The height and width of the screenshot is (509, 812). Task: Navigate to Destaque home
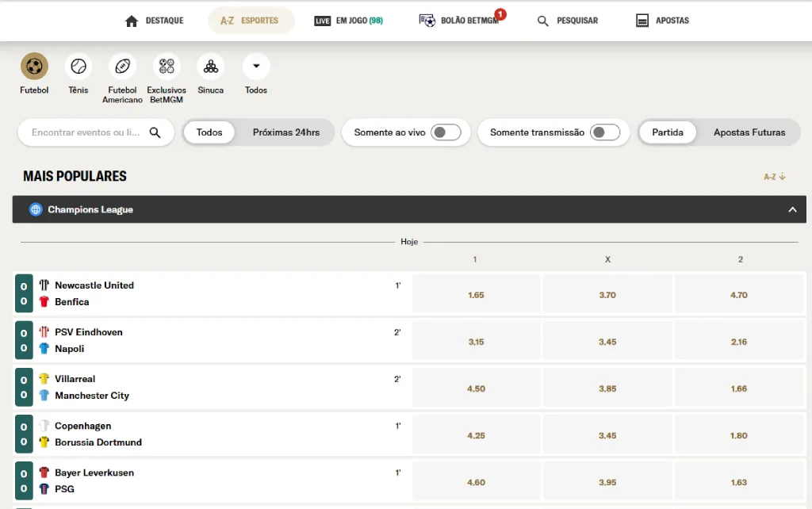(x=154, y=21)
